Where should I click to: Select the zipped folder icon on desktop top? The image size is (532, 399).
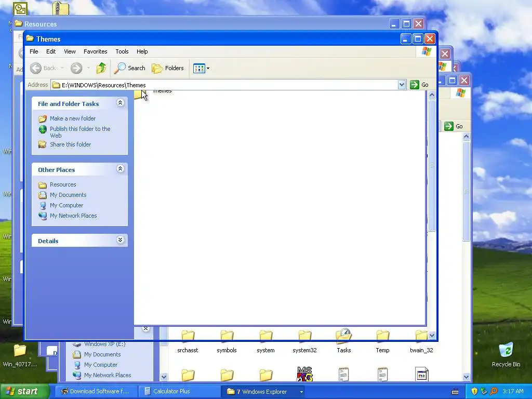(x=61, y=8)
